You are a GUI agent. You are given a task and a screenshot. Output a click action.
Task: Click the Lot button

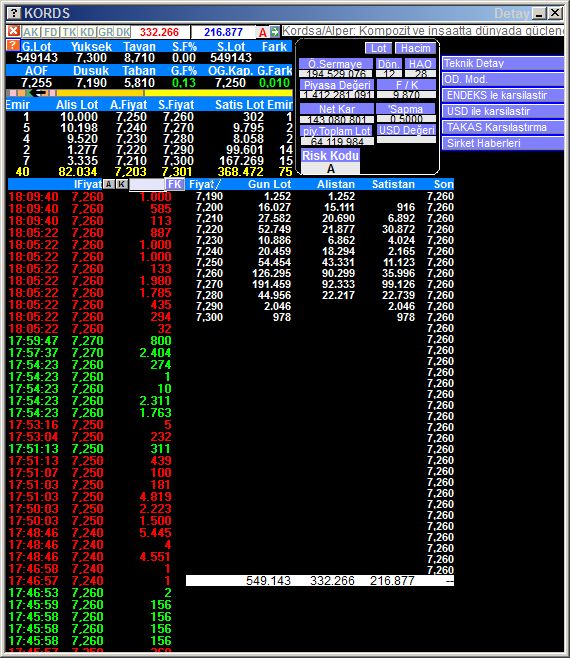(379, 48)
